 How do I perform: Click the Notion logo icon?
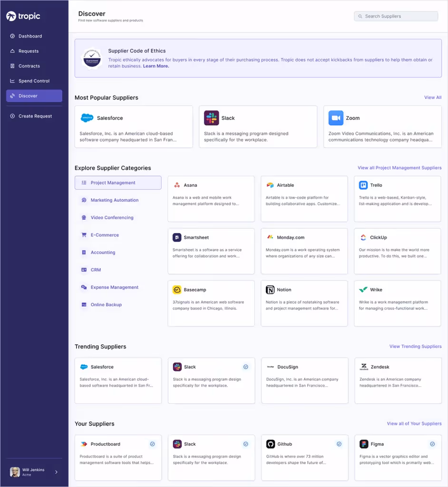(x=270, y=290)
